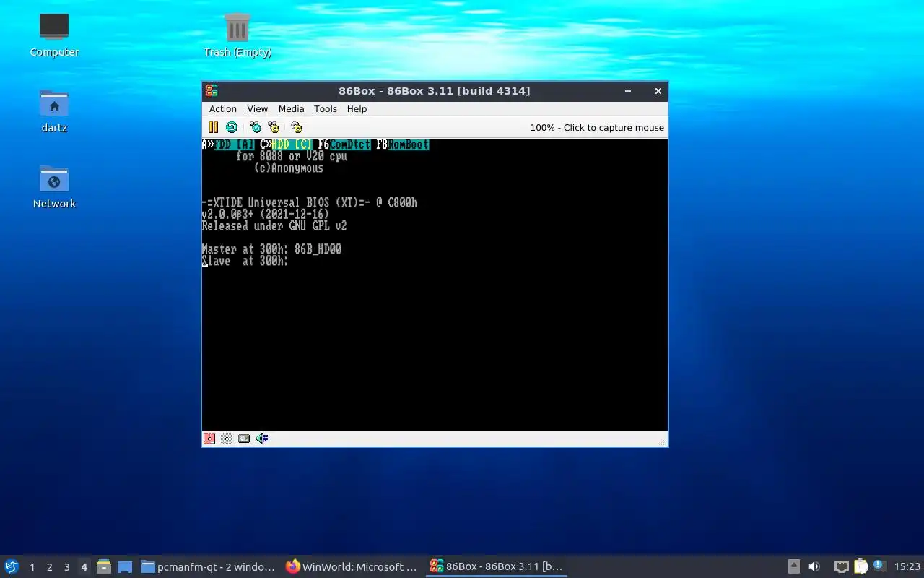Open the machine settings gear icon

pyautogui.click(x=297, y=127)
